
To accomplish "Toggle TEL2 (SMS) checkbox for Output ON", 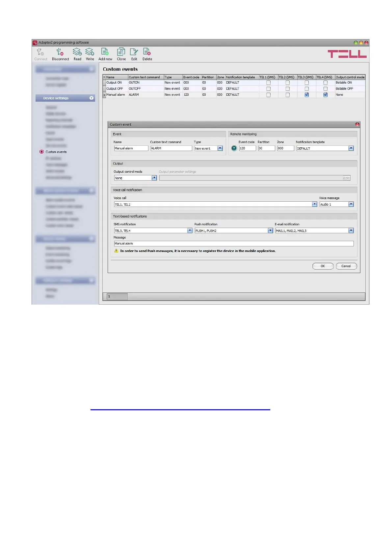I will [x=288, y=83].
